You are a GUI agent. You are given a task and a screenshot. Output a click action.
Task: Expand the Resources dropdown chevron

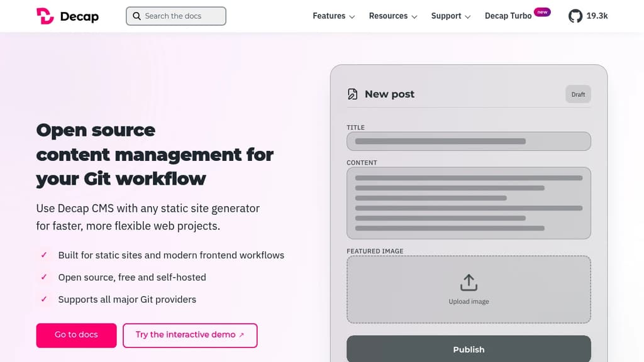tap(414, 17)
